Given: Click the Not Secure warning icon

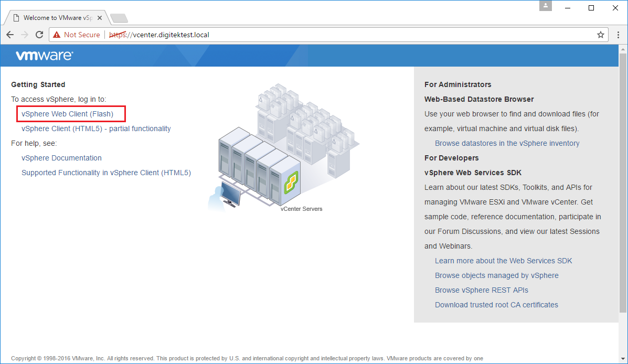Looking at the screenshot, I should (x=57, y=35).
